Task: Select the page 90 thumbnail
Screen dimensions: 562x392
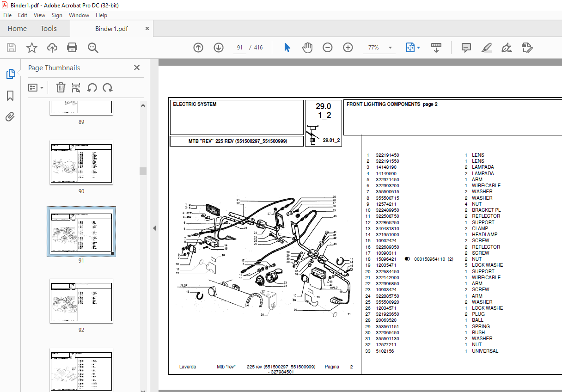Action: coord(81,162)
